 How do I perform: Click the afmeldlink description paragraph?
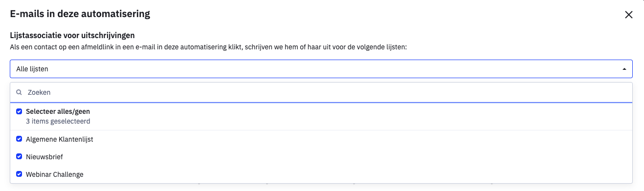click(x=209, y=48)
